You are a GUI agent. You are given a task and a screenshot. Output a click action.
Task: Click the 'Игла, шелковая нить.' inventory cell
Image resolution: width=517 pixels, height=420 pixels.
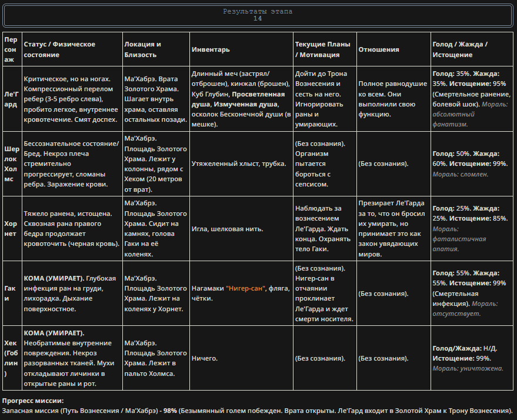click(241, 228)
